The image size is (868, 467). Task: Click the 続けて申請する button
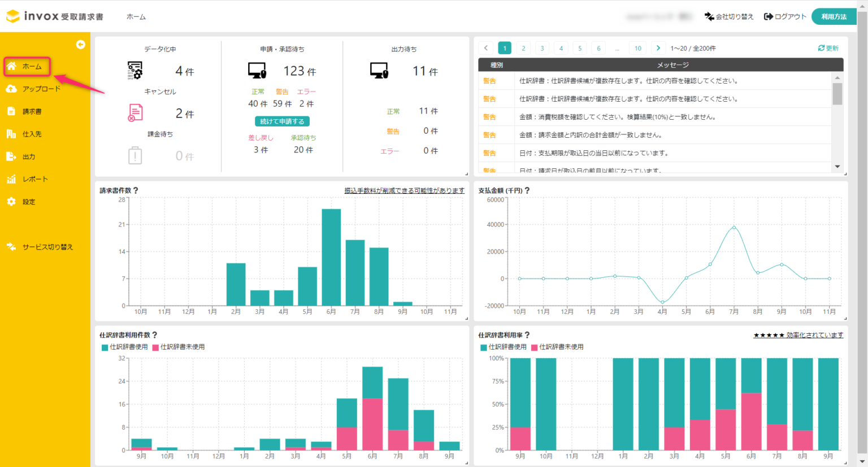point(282,121)
